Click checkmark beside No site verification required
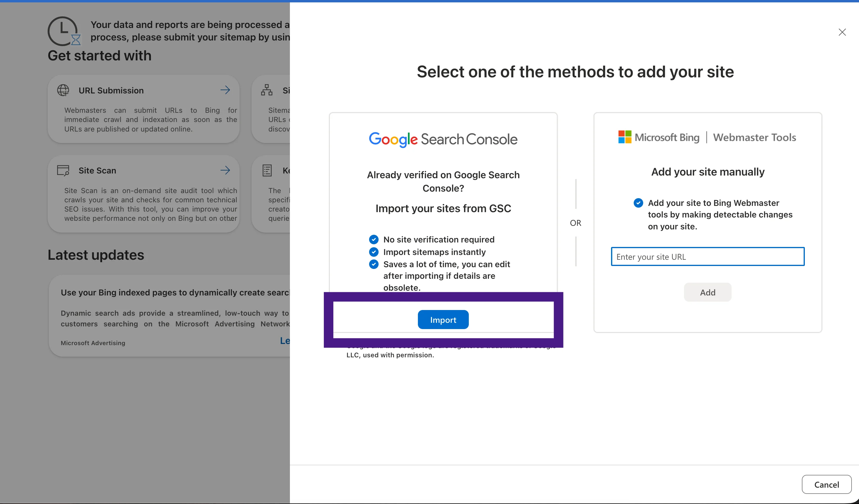This screenshot has height=504, width=859. pyautogui.click(x=374, y=240)
